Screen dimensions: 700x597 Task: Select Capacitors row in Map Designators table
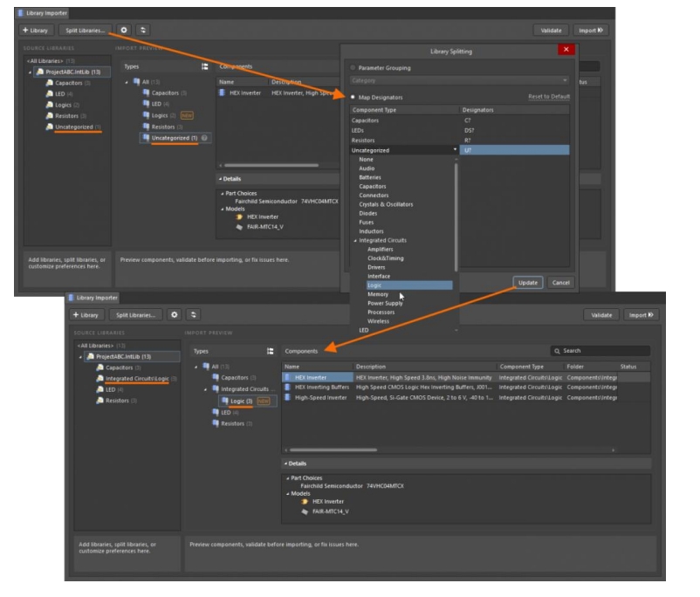(459, 120)
